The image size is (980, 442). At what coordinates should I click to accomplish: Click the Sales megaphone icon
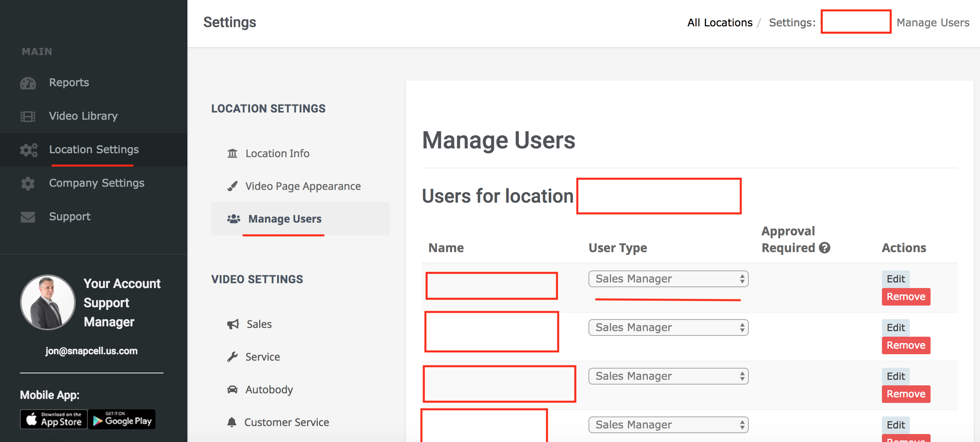click(x=233, y=324)
